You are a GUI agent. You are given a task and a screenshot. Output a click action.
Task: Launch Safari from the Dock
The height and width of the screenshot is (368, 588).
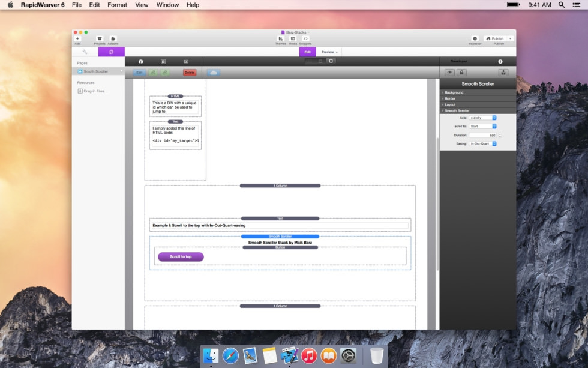230,355
